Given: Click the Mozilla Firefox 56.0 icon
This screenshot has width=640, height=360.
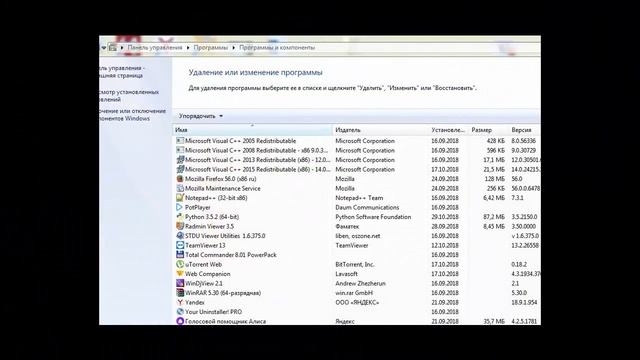Looking at the screenshot, I should 180,178.
